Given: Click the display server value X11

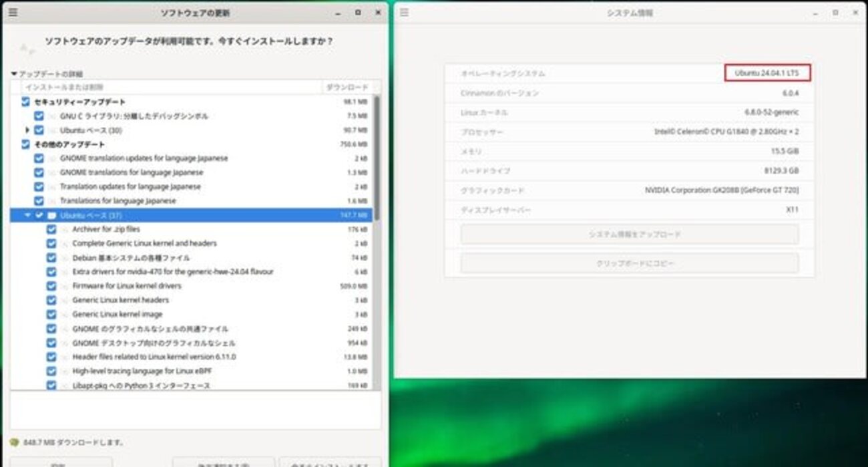Looking at the screenshot, I should (793, 210).
